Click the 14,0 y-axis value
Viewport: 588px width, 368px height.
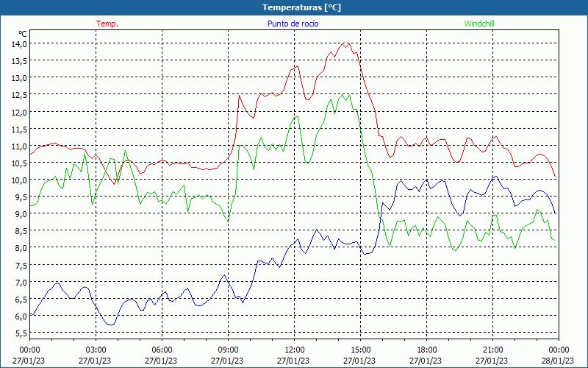(19, 43)
